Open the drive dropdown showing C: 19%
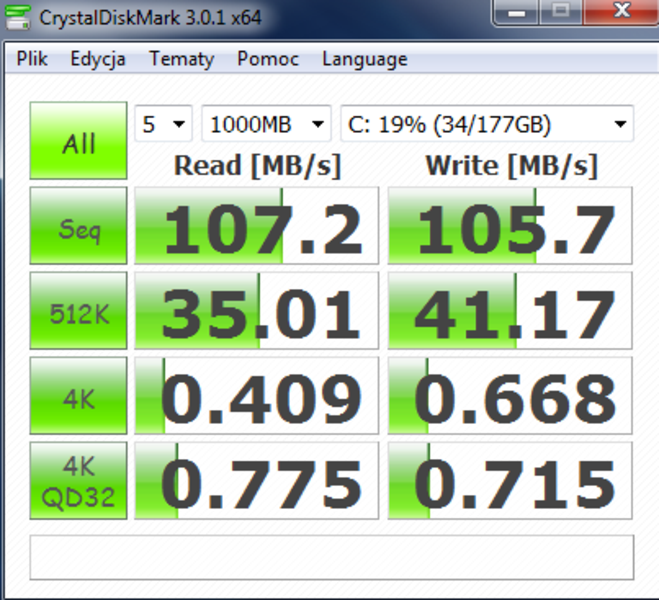 tap(487, 124)
